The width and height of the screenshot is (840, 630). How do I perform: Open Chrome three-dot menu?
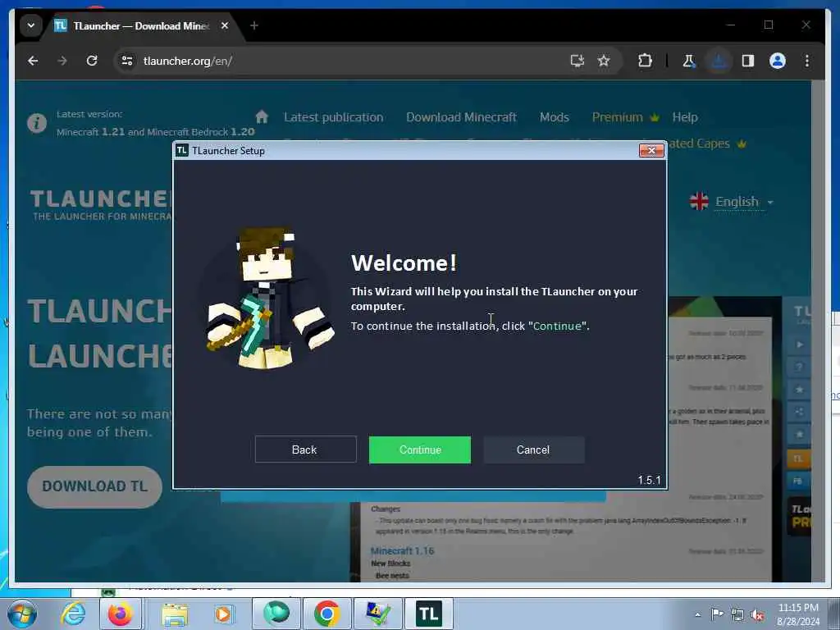[x=807, y=61]
